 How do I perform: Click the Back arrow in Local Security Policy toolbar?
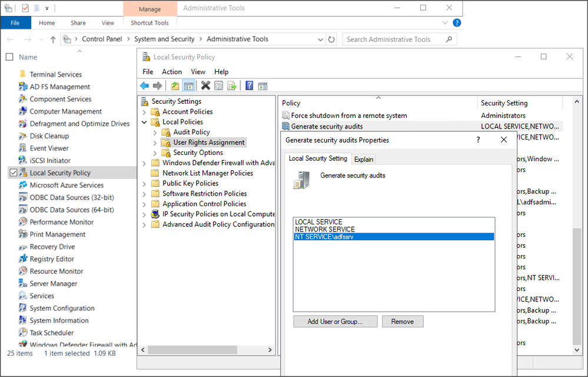(144, 86)
